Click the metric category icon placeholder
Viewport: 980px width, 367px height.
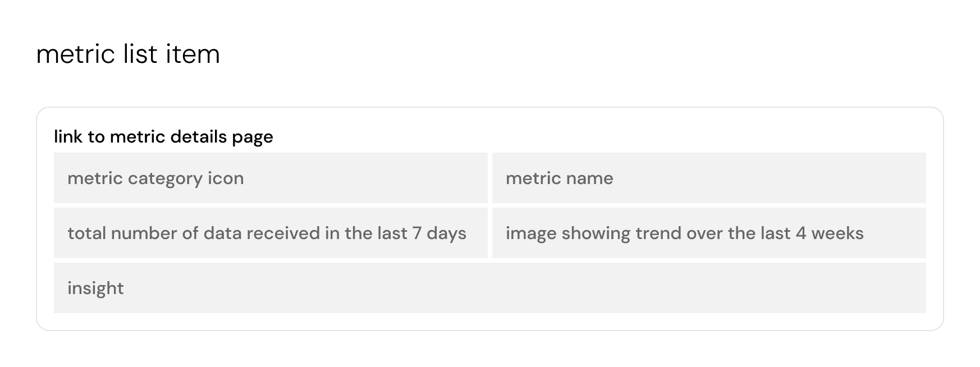(271, 178)
